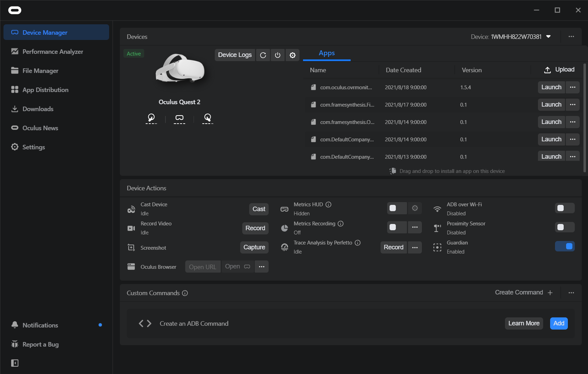Click the Trace Analysis by Perfetto info icon
This screenshot has width=588, height=374.
[x=358, y=243]
